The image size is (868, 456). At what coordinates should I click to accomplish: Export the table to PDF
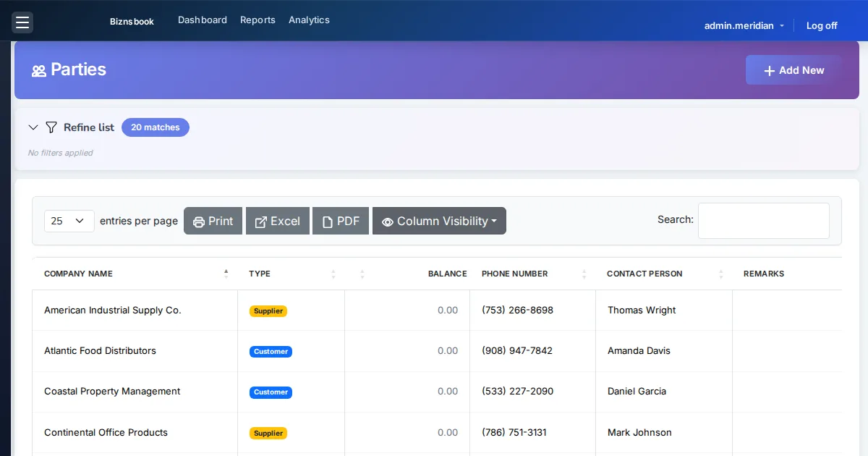click(x=341, y=221)
